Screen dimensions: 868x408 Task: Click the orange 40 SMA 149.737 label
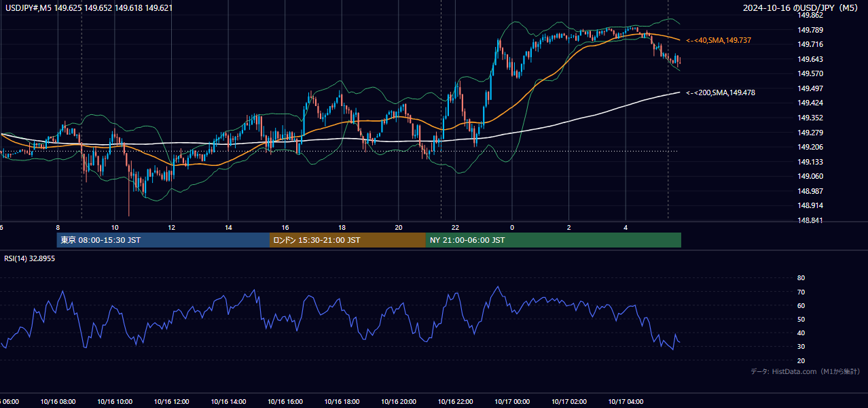pos(719,41)
